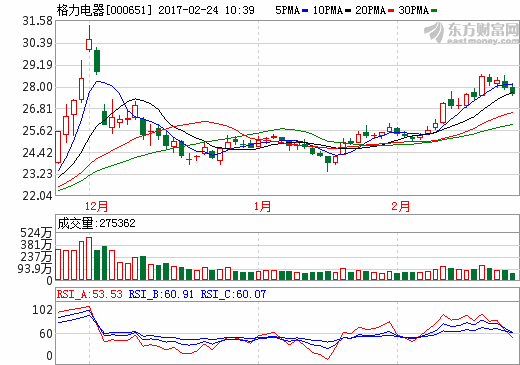Viewport: 520px width, 365px height.
Task: Click the 成交量:275362 volume label
Action: (97, 223)
